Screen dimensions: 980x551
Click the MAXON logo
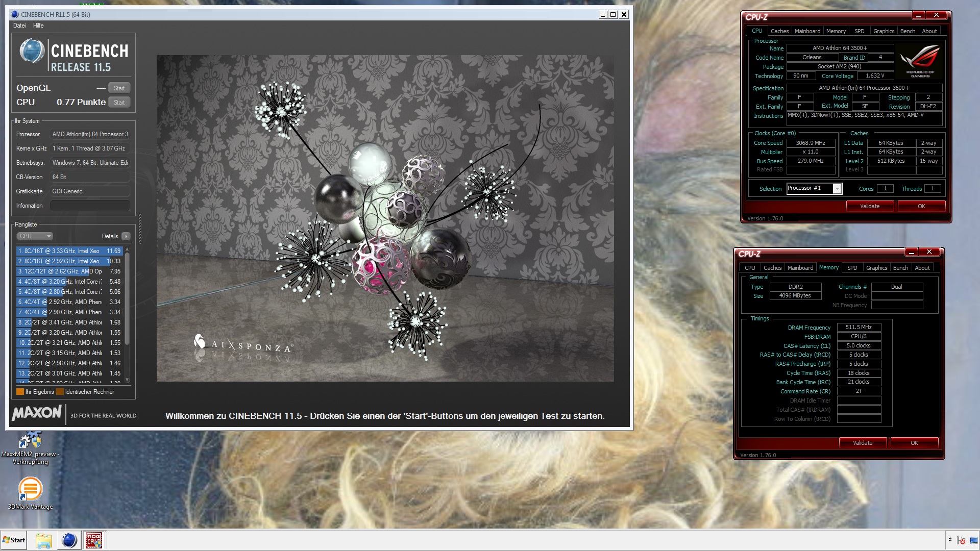coord(37,413)
